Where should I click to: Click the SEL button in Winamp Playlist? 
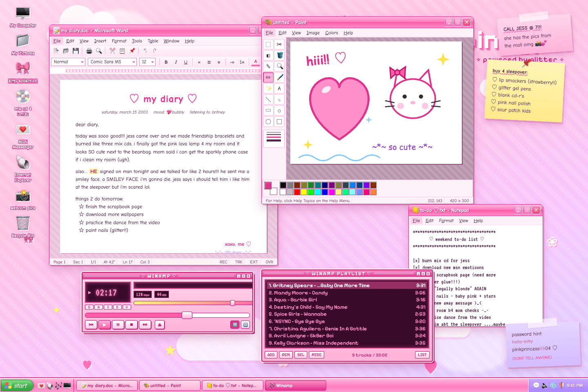click(301, 355)
